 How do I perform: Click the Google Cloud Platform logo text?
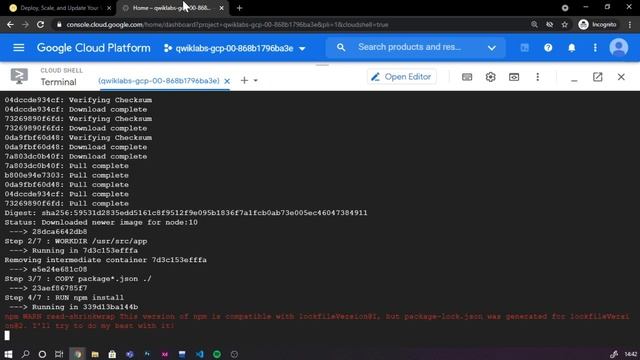coord(93,48)
